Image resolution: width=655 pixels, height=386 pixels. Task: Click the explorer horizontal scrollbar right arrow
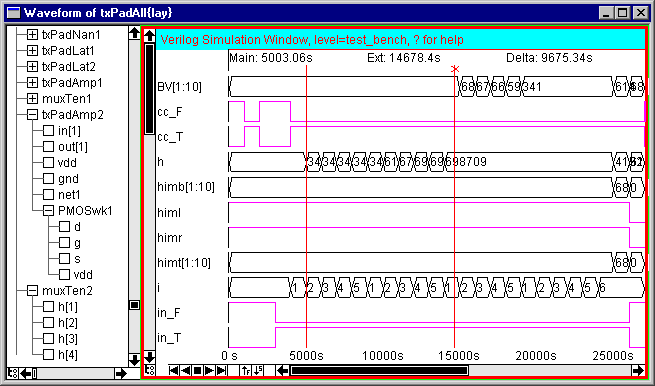[121, 373]
